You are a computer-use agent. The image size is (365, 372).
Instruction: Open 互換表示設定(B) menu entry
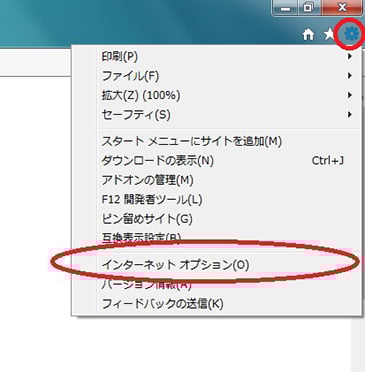coord(217,238)
